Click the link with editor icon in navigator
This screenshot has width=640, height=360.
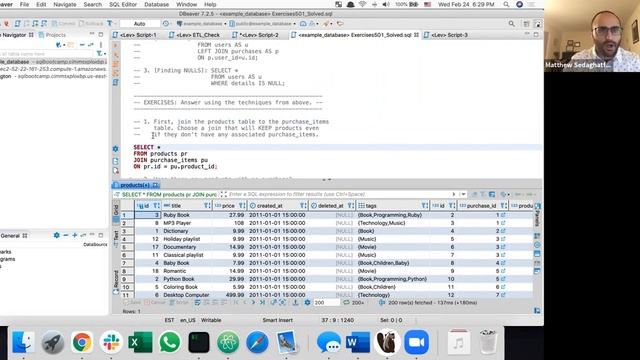click(91, 44)
